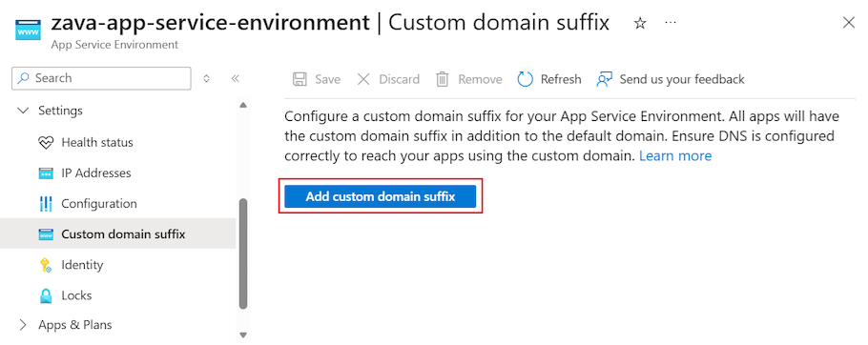
Task: Select the Apps & Plans section label
Action: pos(75,325)
